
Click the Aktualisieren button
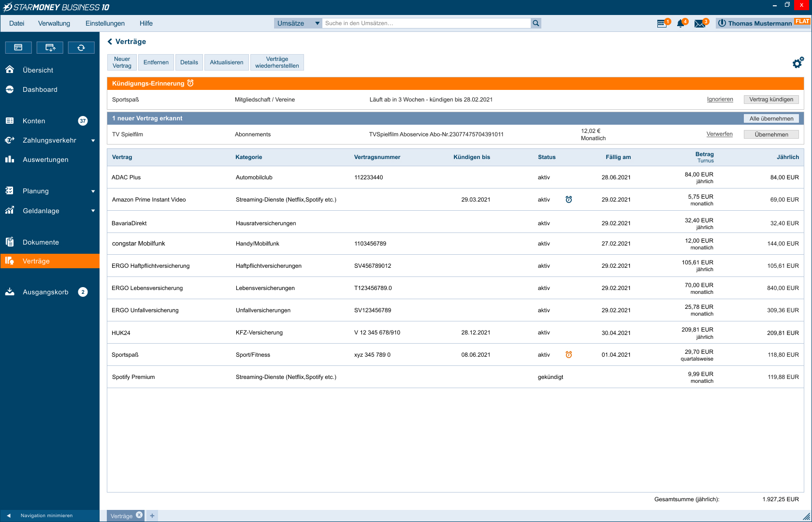coord(227,62)
